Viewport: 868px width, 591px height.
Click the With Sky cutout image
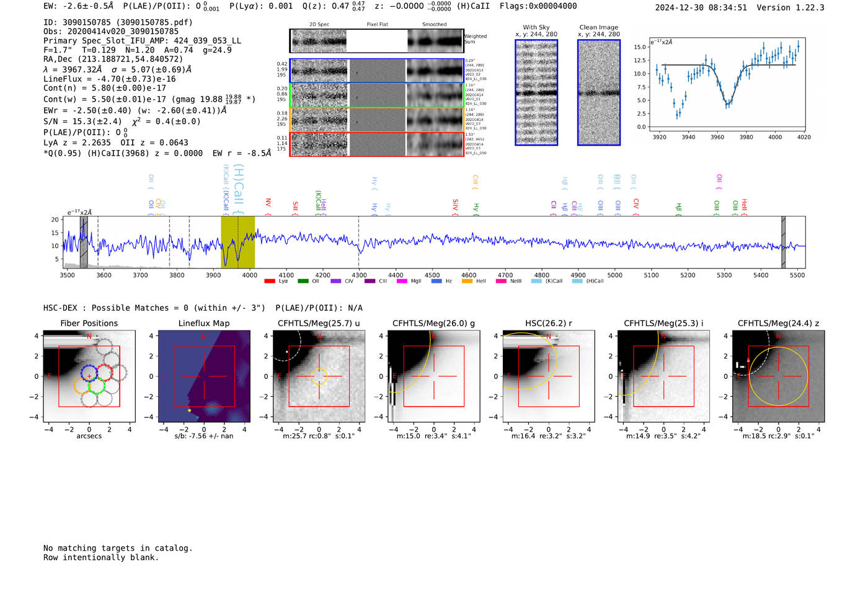[536, 92]
